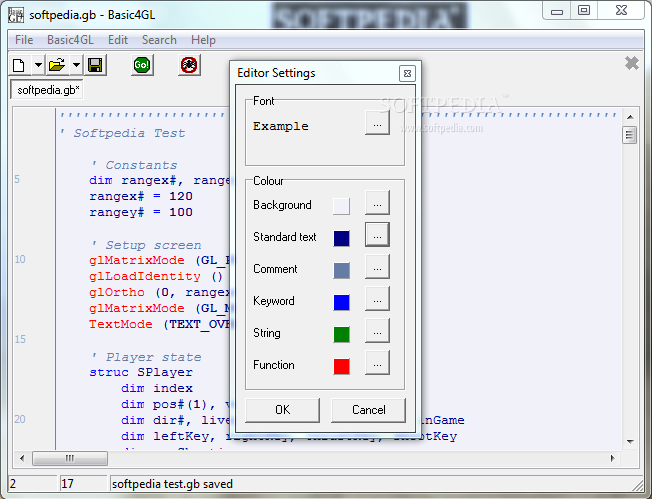Click the Open folder icon
The image size is (652, 499).
click(57, 65)
